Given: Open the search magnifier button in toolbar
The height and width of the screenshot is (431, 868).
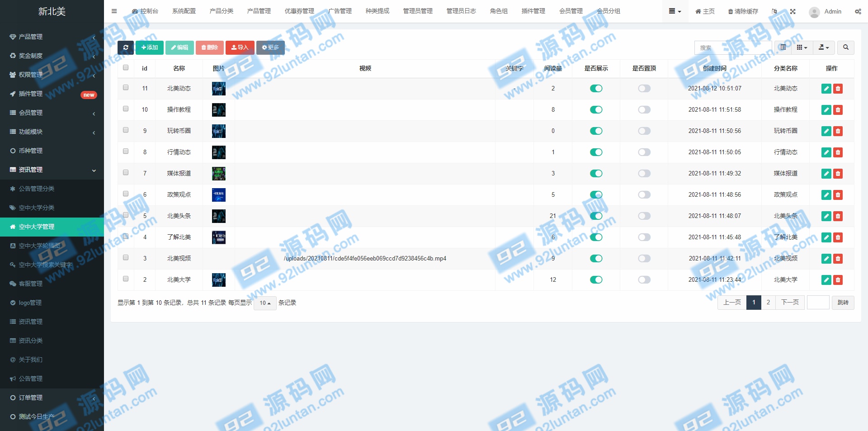Looking at the screenshot, I should pyautogui.click(x=846, y=47).
